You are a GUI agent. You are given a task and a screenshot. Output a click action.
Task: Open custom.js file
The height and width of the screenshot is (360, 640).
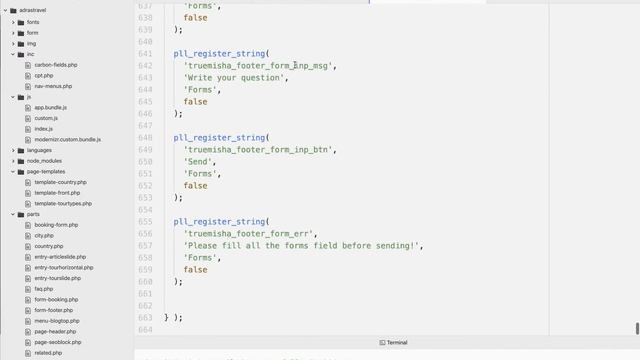(x=46, y=118)
